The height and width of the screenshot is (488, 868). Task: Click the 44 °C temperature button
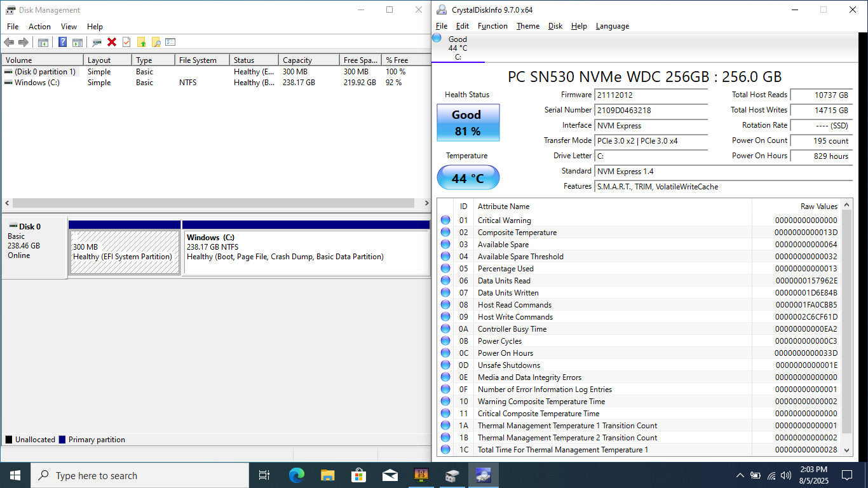(x=468, y=178)
